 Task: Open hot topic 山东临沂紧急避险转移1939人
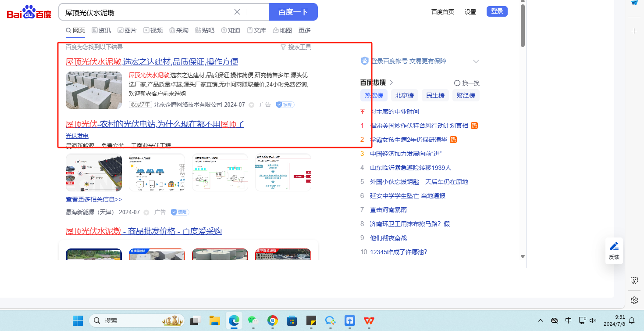pos(411,168)
